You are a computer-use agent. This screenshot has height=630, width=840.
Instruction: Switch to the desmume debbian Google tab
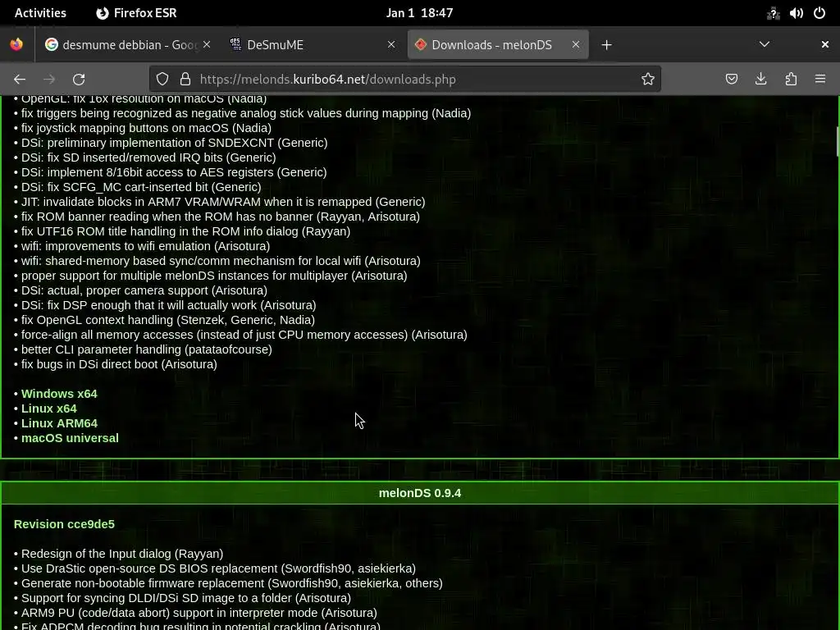click(127, 45)
